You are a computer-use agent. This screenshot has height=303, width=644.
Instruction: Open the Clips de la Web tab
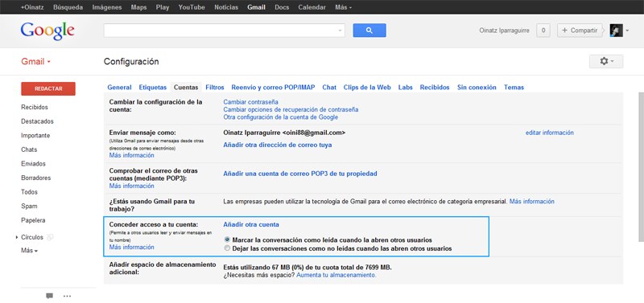tap(367, 88)
